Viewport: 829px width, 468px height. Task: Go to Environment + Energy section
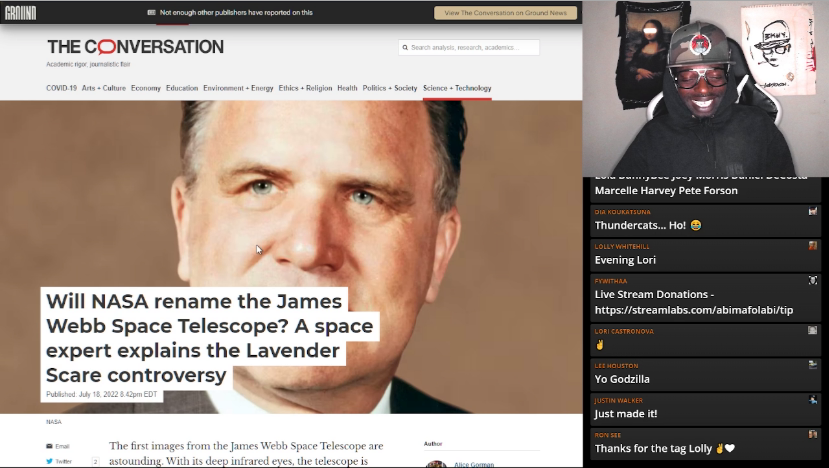point(238,88)
